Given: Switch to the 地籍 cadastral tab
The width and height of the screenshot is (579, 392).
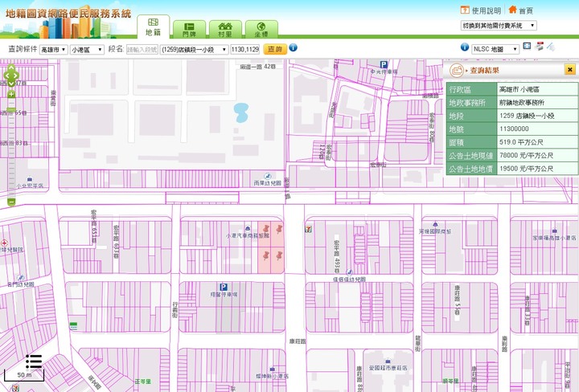Looking at the screenshot, I should coord(154,27).
